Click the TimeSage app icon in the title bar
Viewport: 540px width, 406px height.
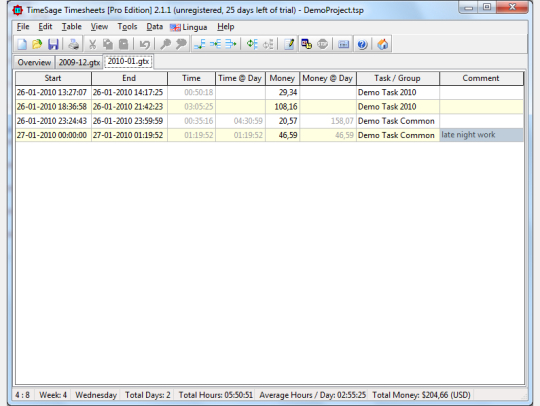[18, 10]
